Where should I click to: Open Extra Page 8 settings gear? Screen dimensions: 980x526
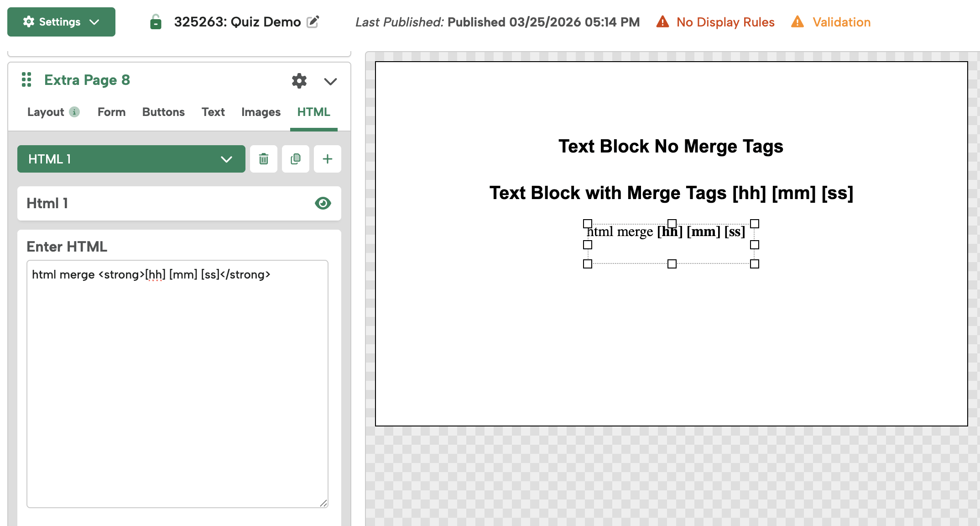[x=299, y=81]
